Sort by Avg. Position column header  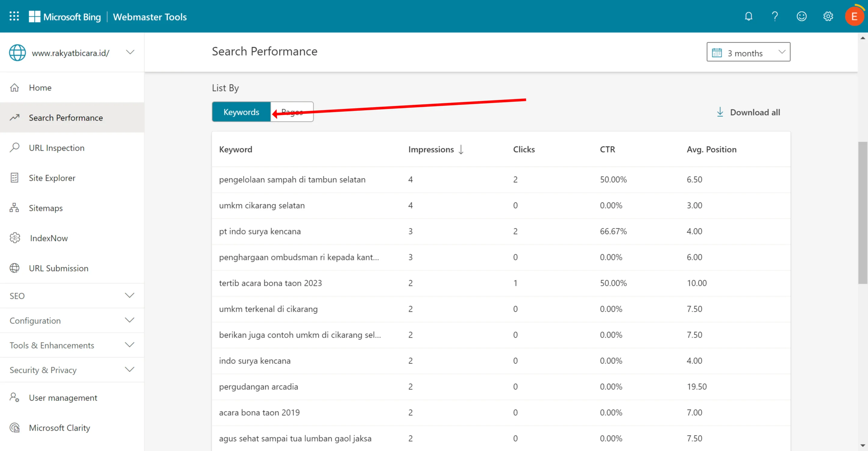pyautogui.click(x=711, y=149)
